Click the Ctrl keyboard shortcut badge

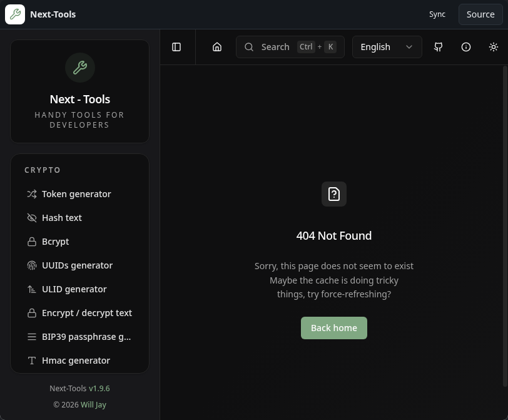click(306, 47)
